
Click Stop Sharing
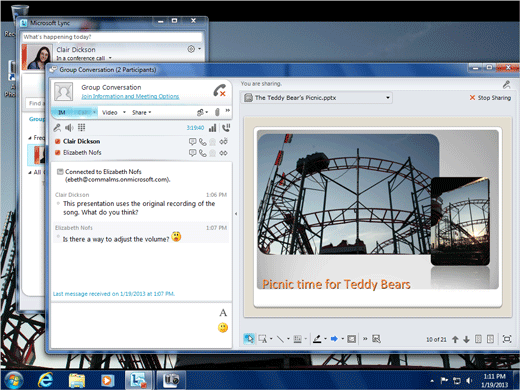(x=490, y=98)
